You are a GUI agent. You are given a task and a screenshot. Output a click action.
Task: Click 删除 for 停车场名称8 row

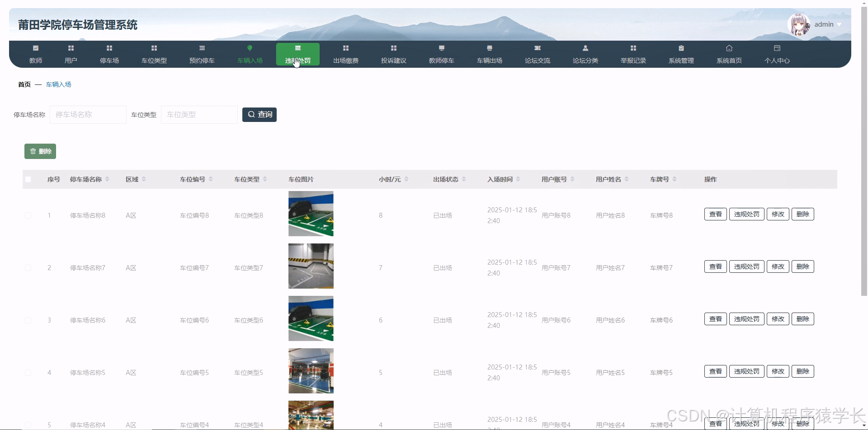803,214
